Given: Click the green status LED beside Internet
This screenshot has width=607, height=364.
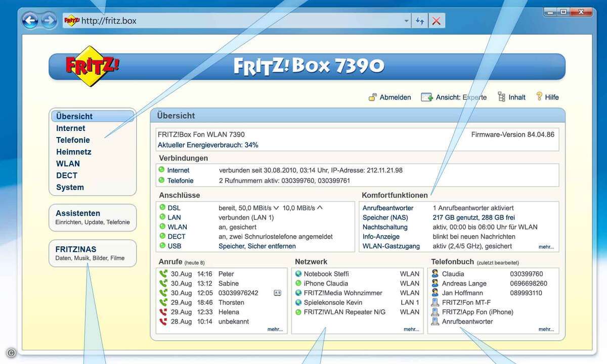Looking at the screenshot, I should (162, 170).
